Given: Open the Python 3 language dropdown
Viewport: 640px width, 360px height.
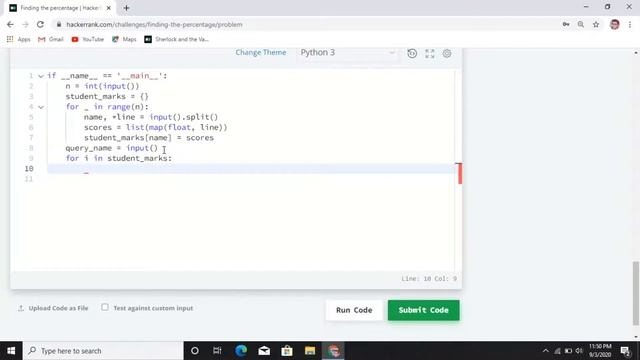Looking at the screenshot, I should [347, 53].
